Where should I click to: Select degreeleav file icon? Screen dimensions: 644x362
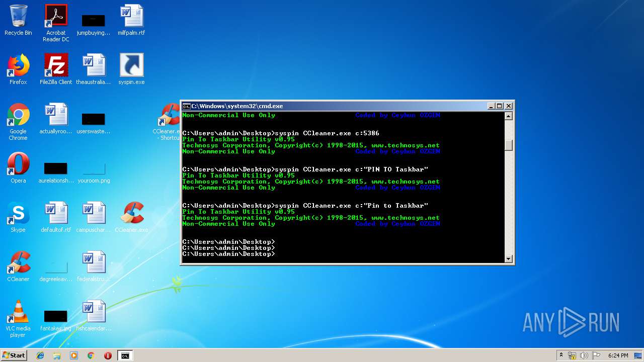click(x=56, y=270)
